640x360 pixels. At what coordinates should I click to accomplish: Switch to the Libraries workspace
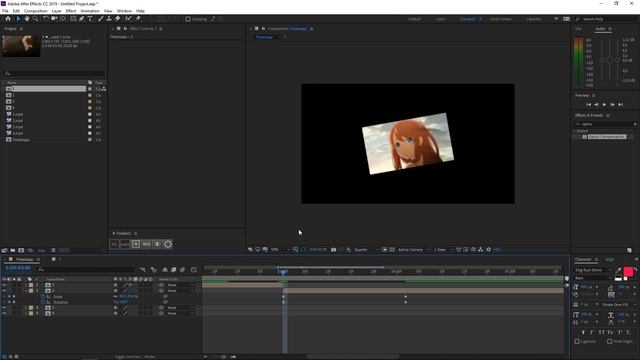(533, 19)
